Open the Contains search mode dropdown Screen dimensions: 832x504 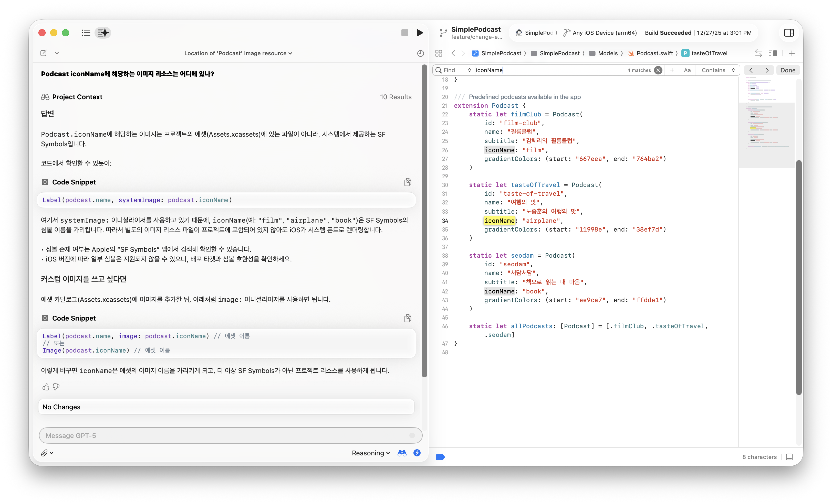(718, 70)
